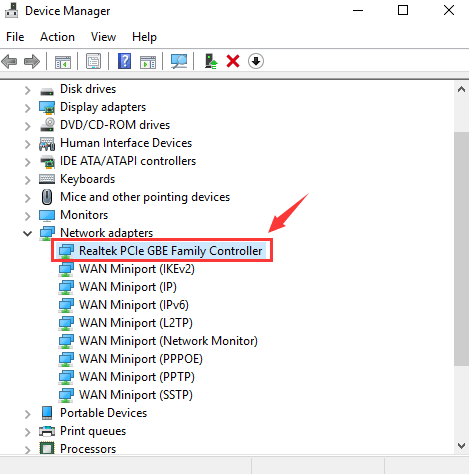The image size is (469, 474).
Task: Click the vertical scrollbar thumb
Action: [461, 249]
